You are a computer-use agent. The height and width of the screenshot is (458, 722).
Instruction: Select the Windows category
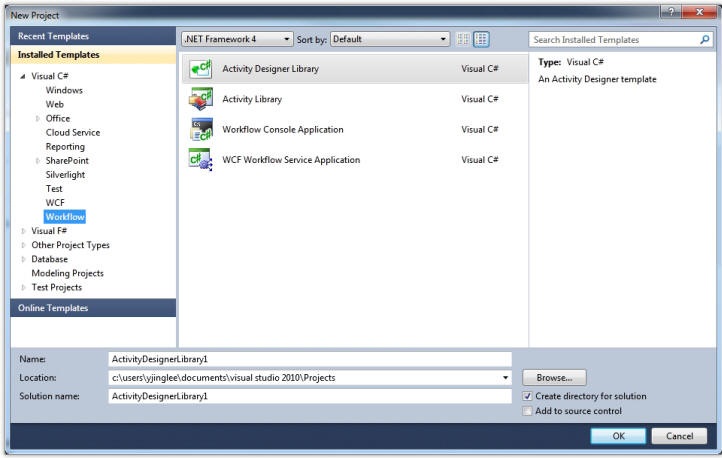coord(64,90)
